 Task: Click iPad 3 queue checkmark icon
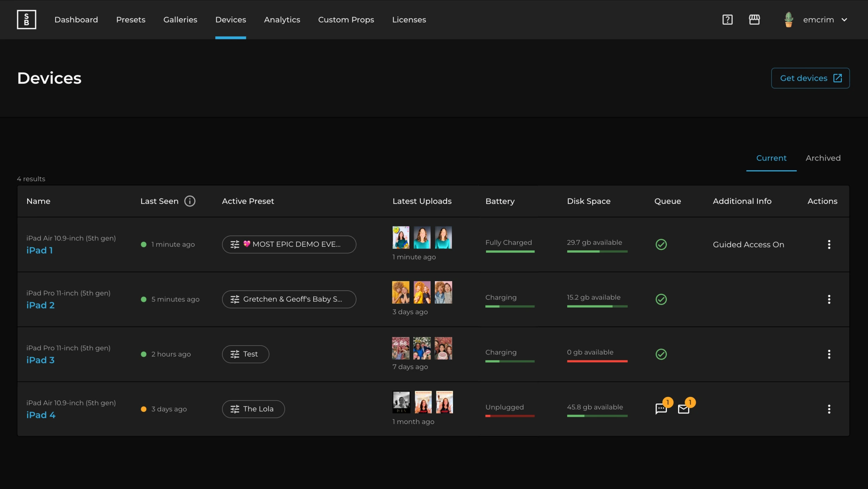click(x=661, y=354)
